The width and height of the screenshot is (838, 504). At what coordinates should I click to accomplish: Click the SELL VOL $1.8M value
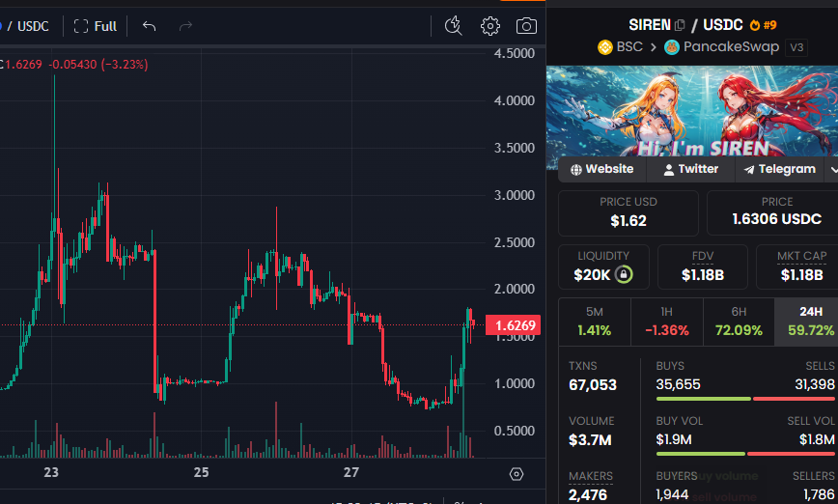[x=817, y=439]
